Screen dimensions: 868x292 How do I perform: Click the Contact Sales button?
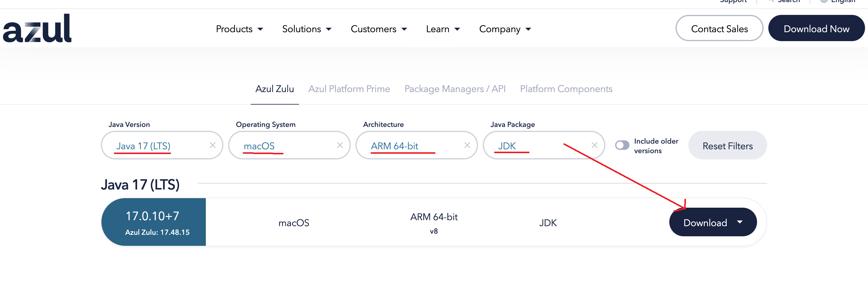coord(719,28)
